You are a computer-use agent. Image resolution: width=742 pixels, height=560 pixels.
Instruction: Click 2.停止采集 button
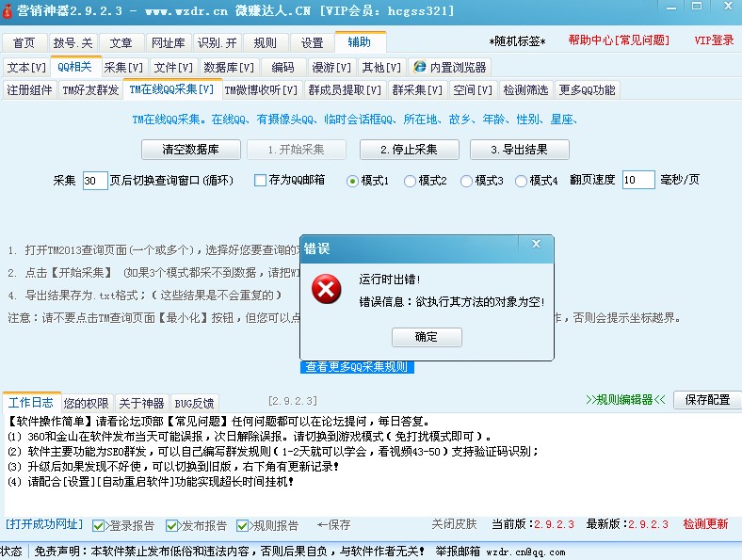coord(409,150)
